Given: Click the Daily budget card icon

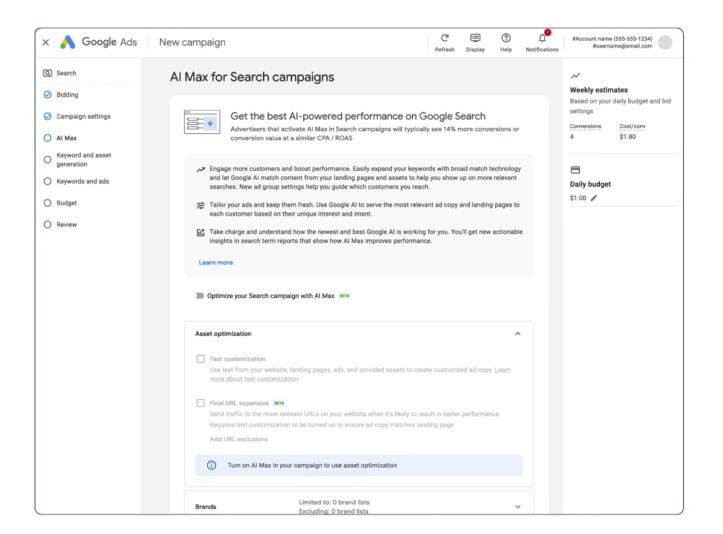Looking at the screenshot, I should 575,170.
